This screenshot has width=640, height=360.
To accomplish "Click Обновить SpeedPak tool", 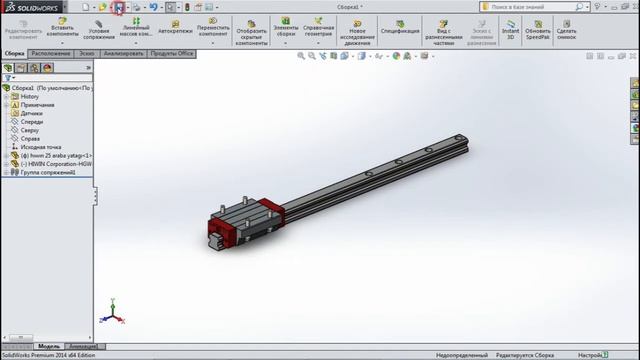I will click(x=538, y=29).
